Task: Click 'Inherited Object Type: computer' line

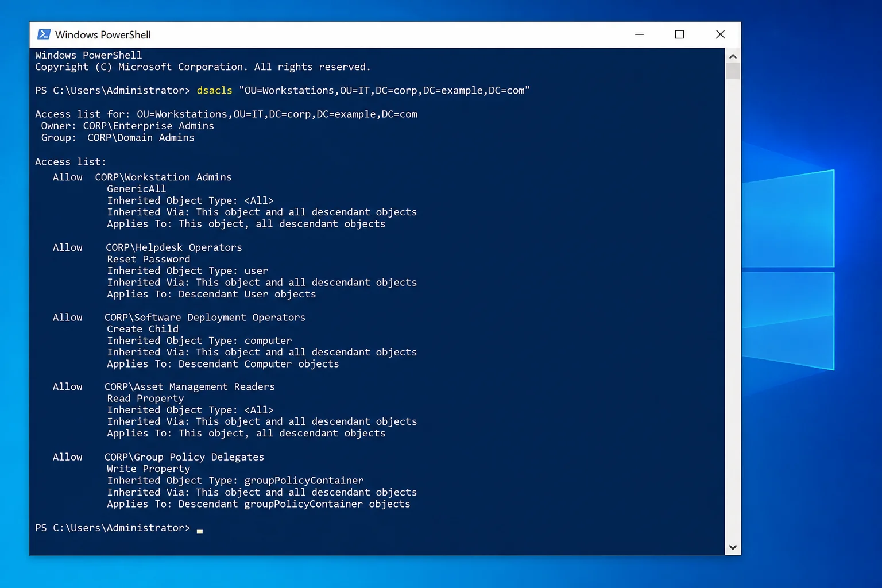Action: (199, 341)
